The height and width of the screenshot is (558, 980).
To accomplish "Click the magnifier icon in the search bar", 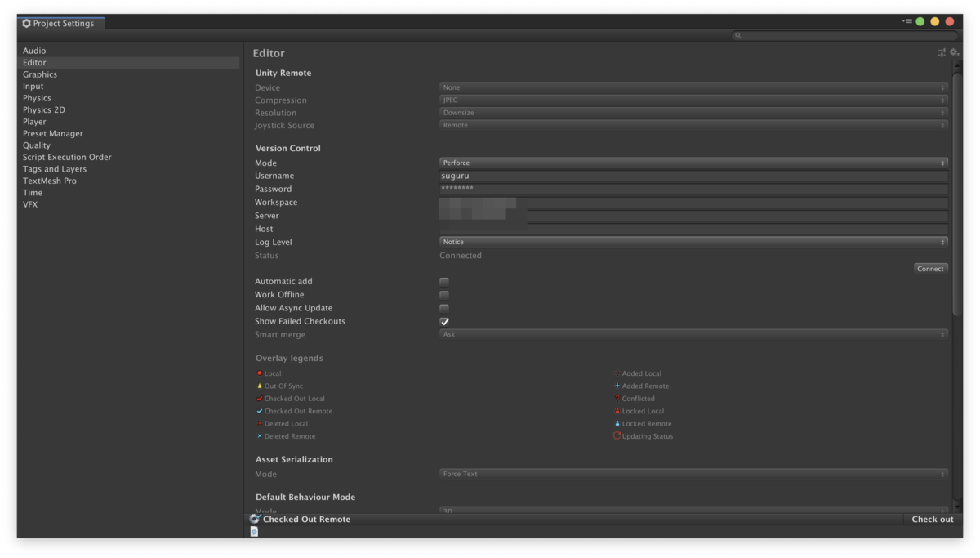I will pyautogui.click(x=737, y=35).
